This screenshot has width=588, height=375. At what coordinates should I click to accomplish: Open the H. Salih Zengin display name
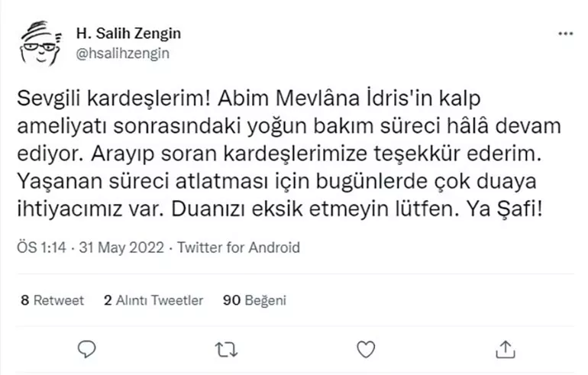click(x=128, y=34)
